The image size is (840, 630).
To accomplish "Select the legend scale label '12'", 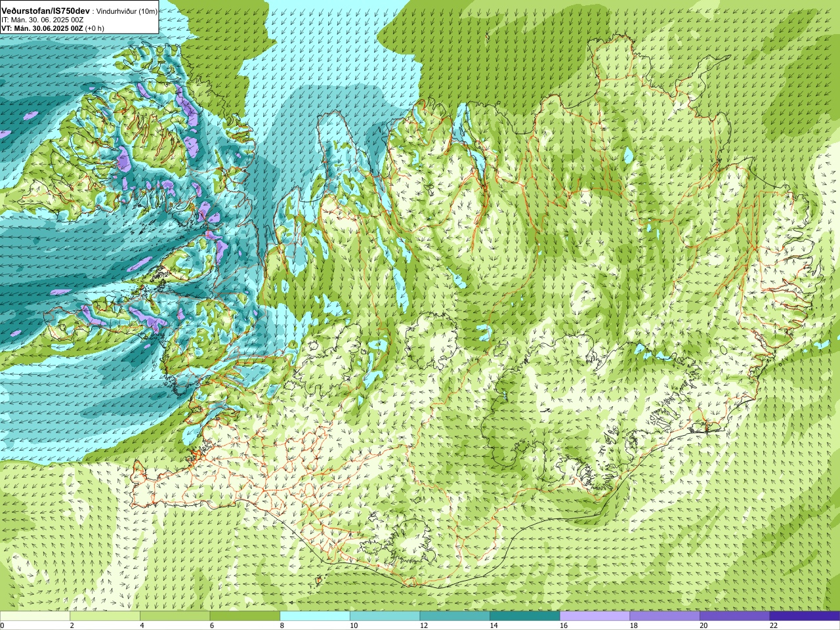I will coord(424,625).
